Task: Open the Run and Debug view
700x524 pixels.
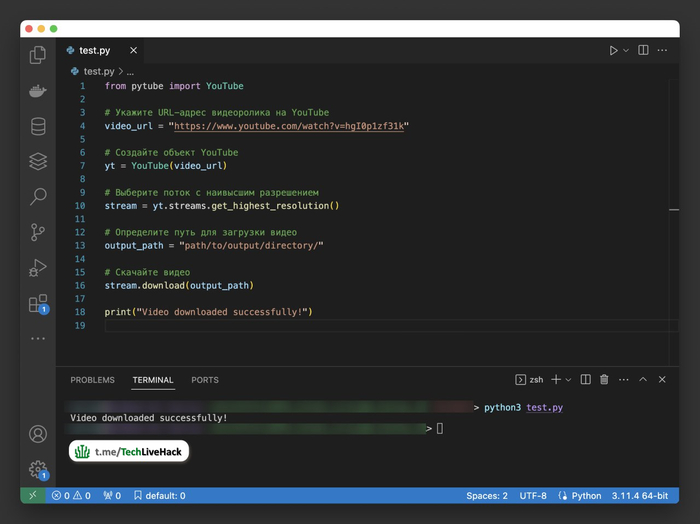Action: click(38, 267)
